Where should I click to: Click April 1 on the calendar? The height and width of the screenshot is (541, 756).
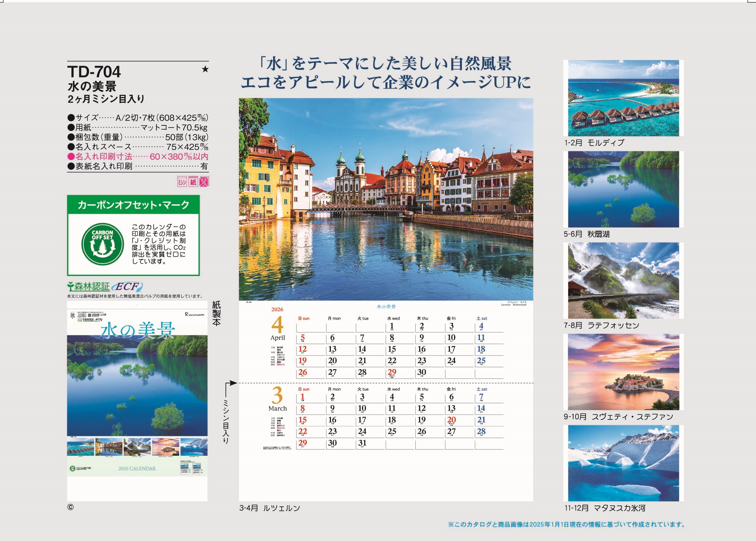(x=392, y=326)
